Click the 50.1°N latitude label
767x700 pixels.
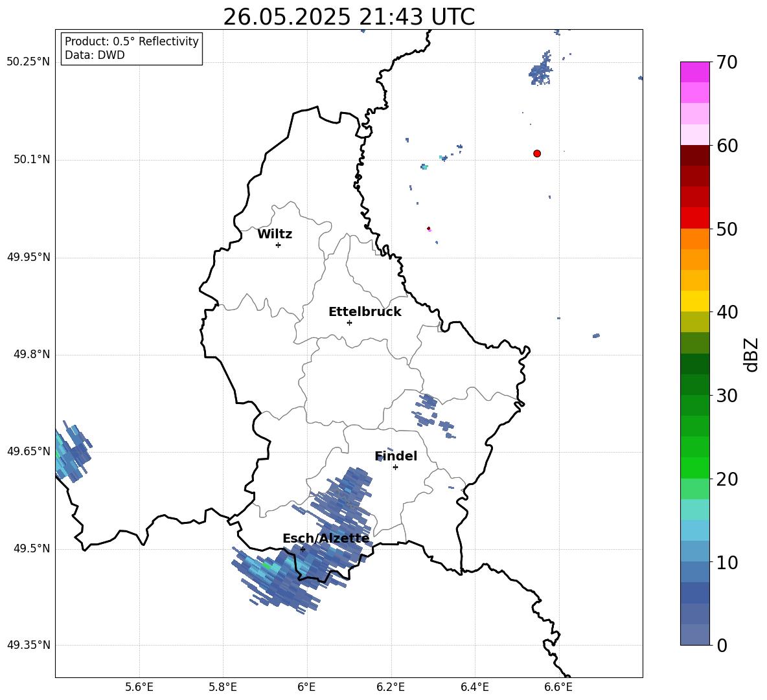(x=32, y=159)
